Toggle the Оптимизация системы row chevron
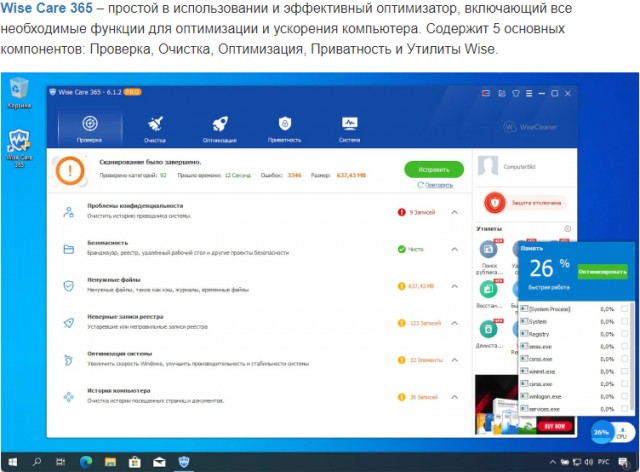The height and width of the screenshot is (472, 640). pyautogui.click(x=454, y=360)
